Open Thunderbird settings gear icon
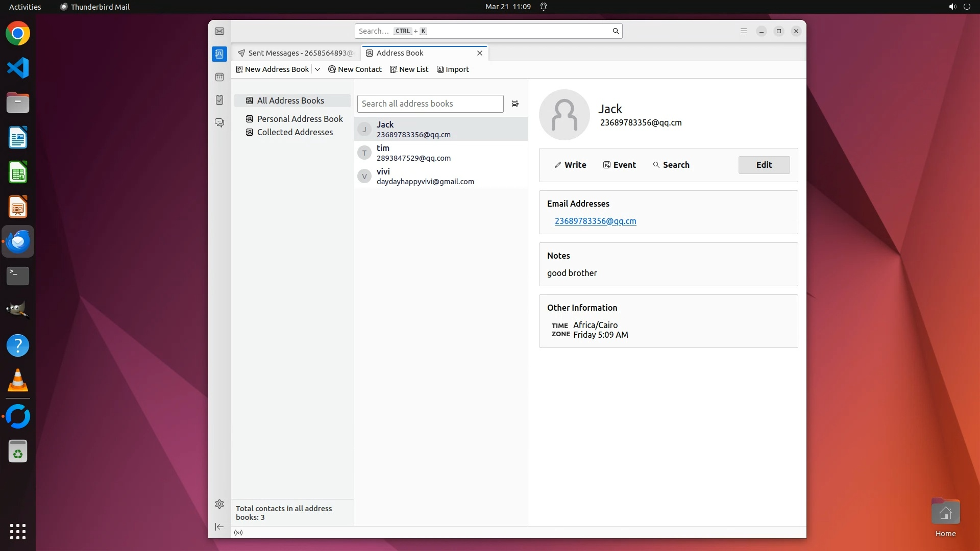This screenshot has height=551, width=980. coord(219,504)
